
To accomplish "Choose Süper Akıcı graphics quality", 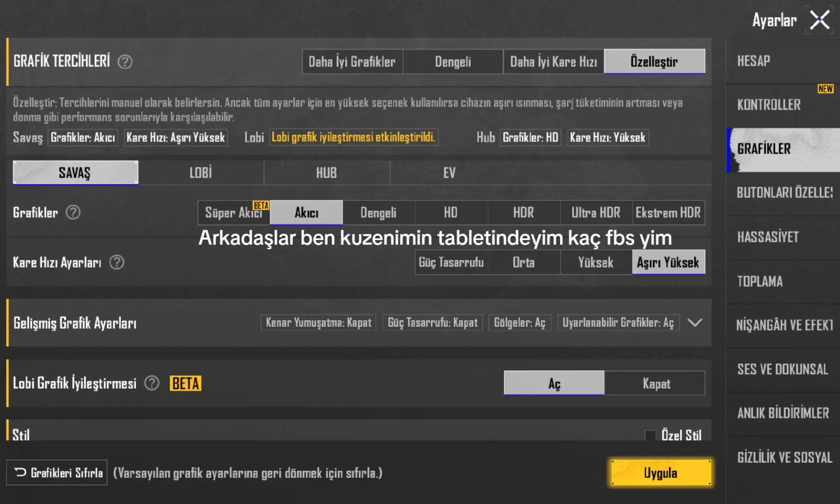I will [234, 213].
